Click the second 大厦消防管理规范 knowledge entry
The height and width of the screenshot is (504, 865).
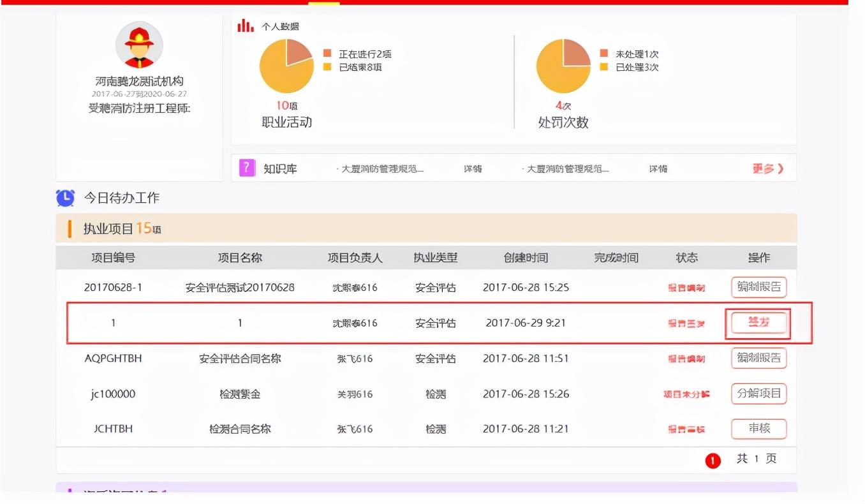(565, 169)
